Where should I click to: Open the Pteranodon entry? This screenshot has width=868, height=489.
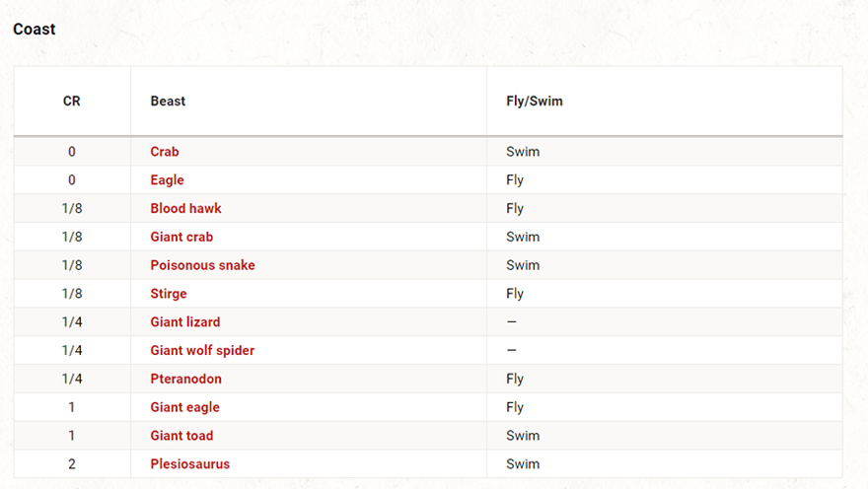(x=185, y=380)
